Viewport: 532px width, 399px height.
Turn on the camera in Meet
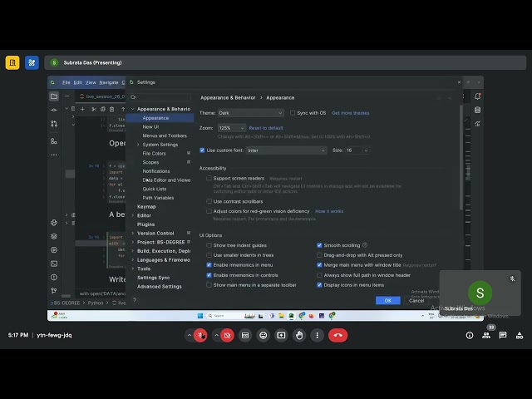(227, 335)
